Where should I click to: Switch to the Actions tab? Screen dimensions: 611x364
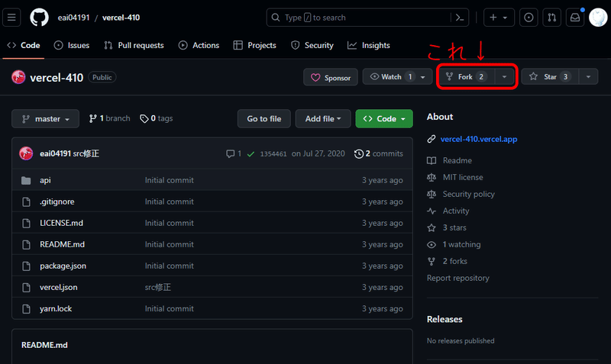point(199,45)
